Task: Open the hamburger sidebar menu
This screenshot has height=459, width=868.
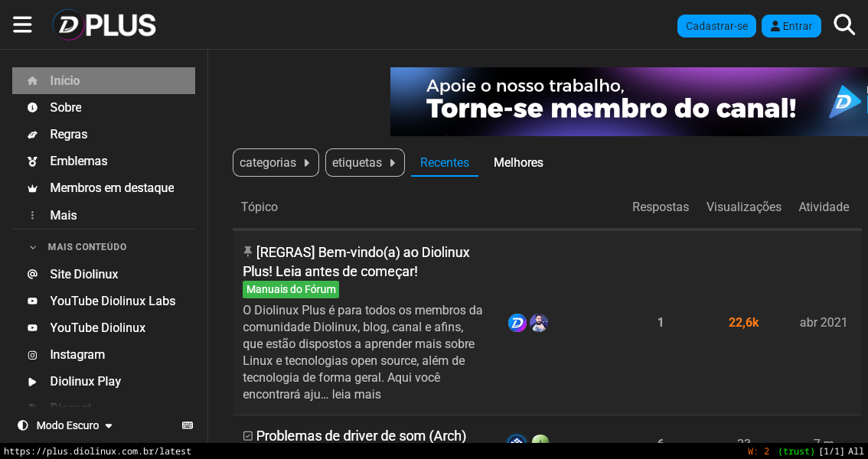Action: click(22, 24)
